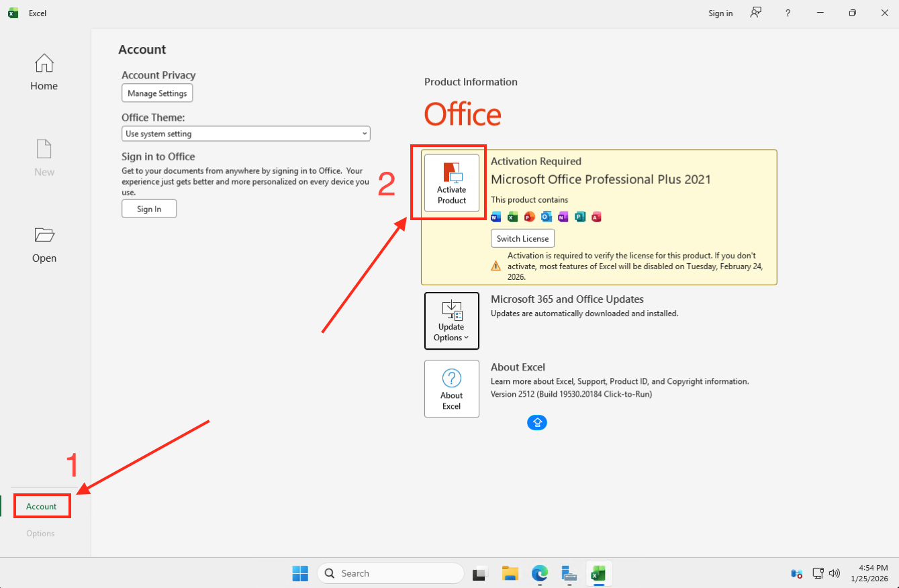Image resolution: width=899 pixels, height=588 pixels.
Task: Click the volume speaker icon in the system tray
Action: click(834, 573)
